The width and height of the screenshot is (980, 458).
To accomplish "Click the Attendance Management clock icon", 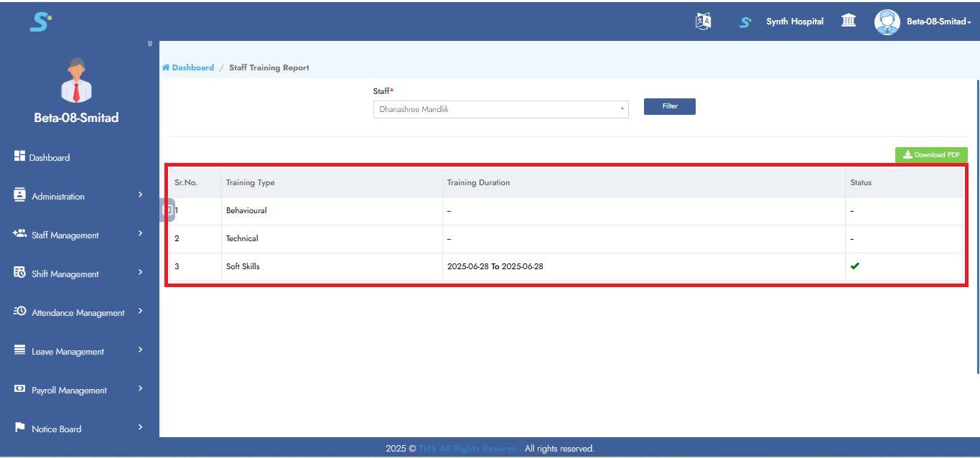I will click(20, 312).
